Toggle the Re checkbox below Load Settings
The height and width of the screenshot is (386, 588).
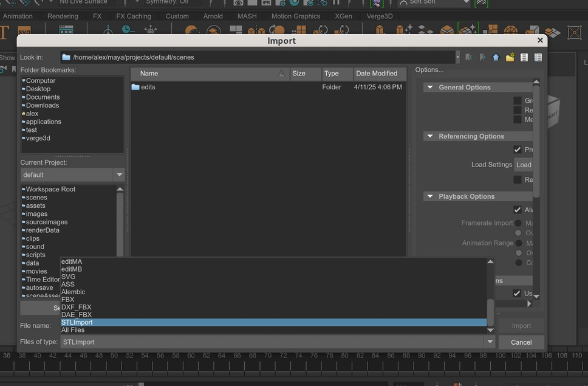click(518, 180)
